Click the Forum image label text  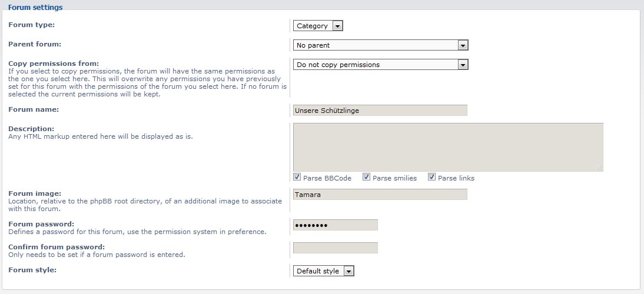click(x=35, y=193)
